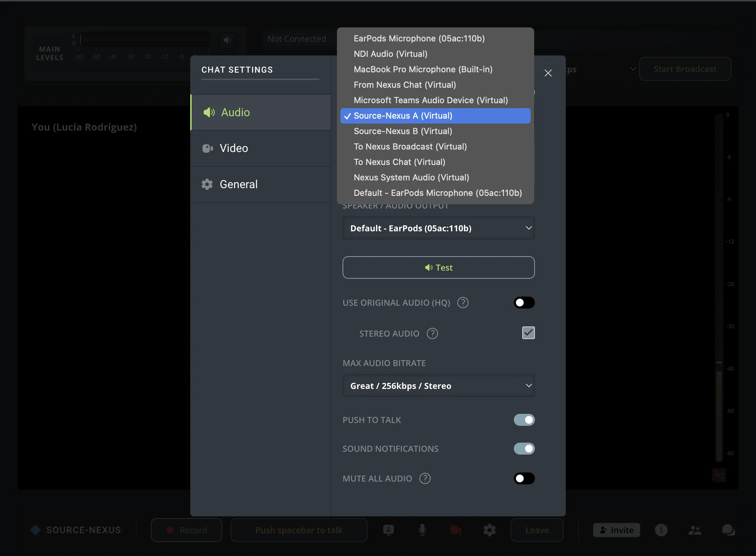Click the Start Broadcast button
Screen dimensions: 756x556
(685, 69)
